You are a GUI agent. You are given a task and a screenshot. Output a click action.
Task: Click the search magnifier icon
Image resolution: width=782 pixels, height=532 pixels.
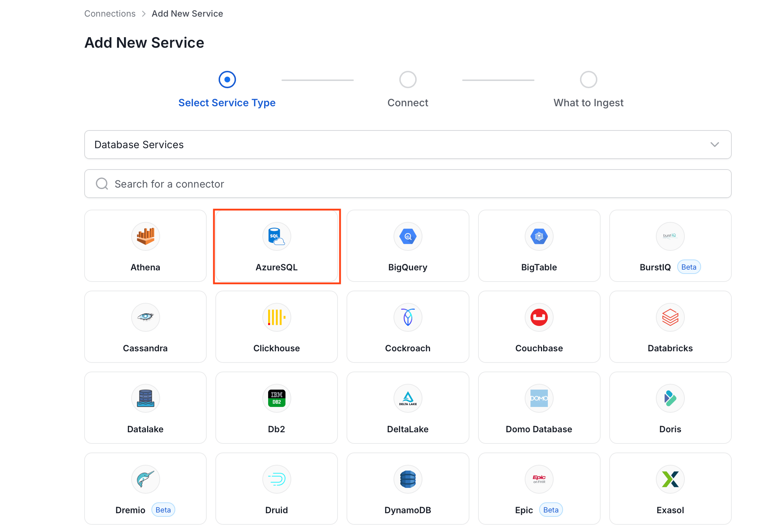click(x=102, y=184)
